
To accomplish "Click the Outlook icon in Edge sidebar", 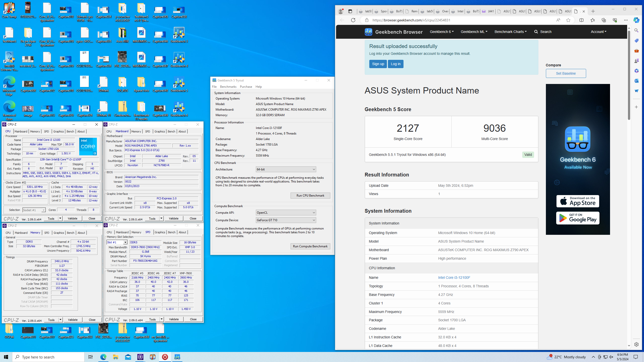I will [636, 81].
